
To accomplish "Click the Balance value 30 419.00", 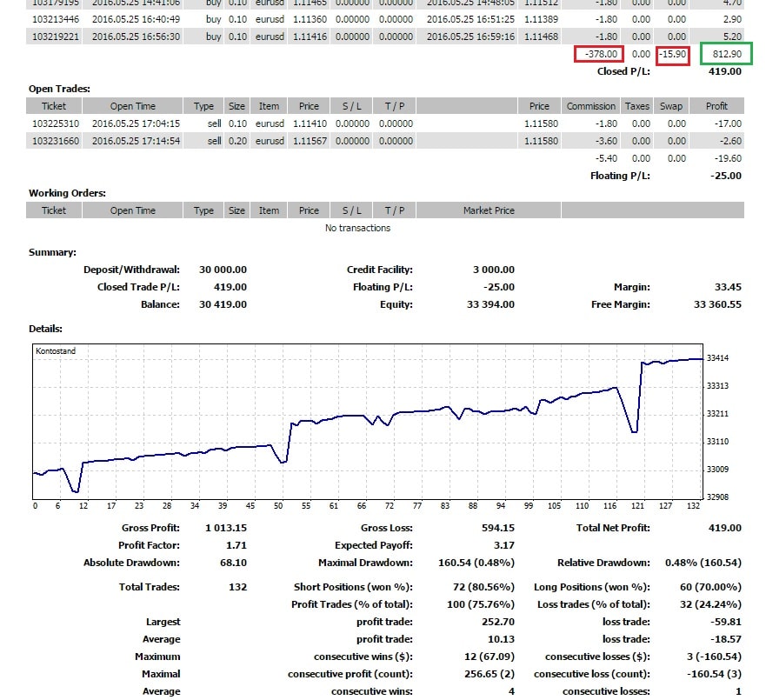I will [x=223, y=304].
